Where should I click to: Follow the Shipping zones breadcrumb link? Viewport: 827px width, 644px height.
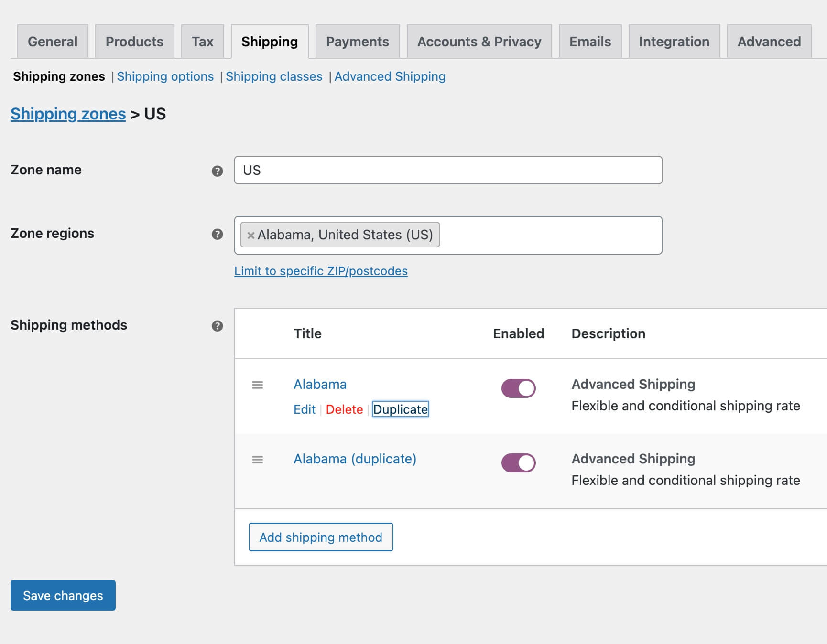(68, 114)
